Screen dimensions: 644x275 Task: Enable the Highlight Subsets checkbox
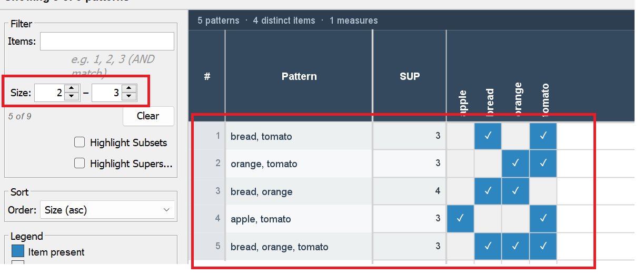click(80, 142)
